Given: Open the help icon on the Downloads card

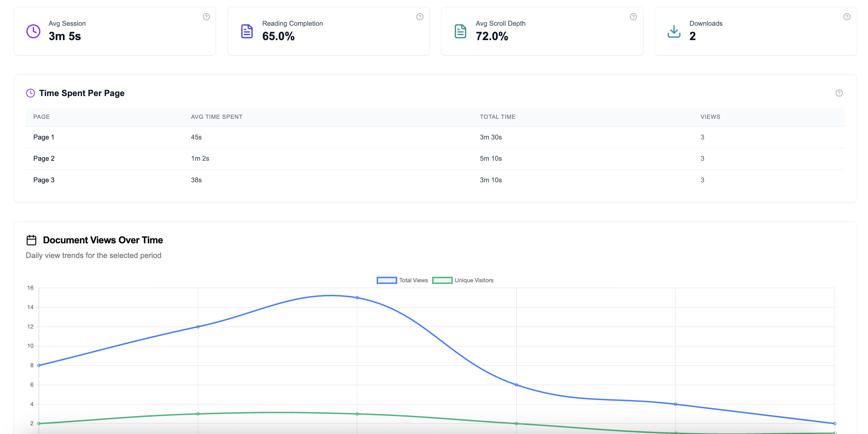Looking at the screenshot, I should (x=846, y=16).
